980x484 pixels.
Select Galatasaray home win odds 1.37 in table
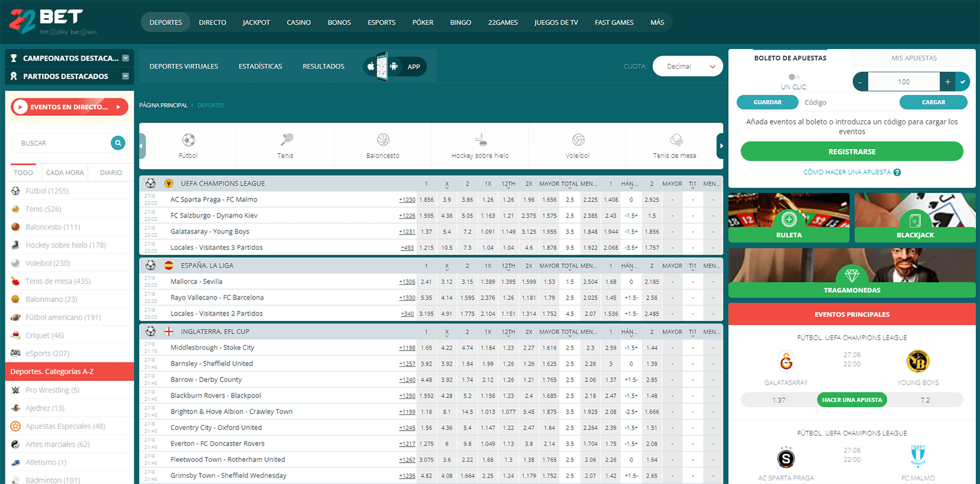426,232
